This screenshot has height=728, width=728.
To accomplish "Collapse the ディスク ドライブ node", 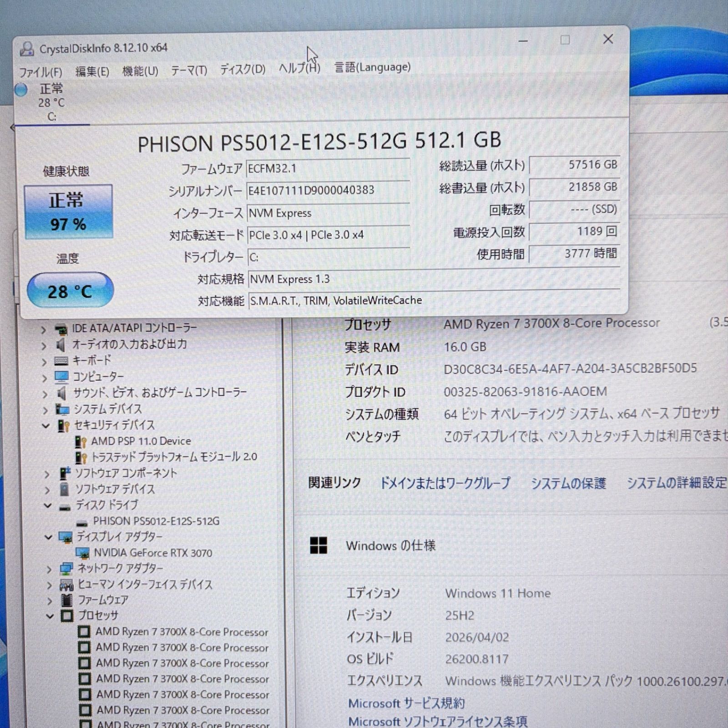I will point(48,506).
